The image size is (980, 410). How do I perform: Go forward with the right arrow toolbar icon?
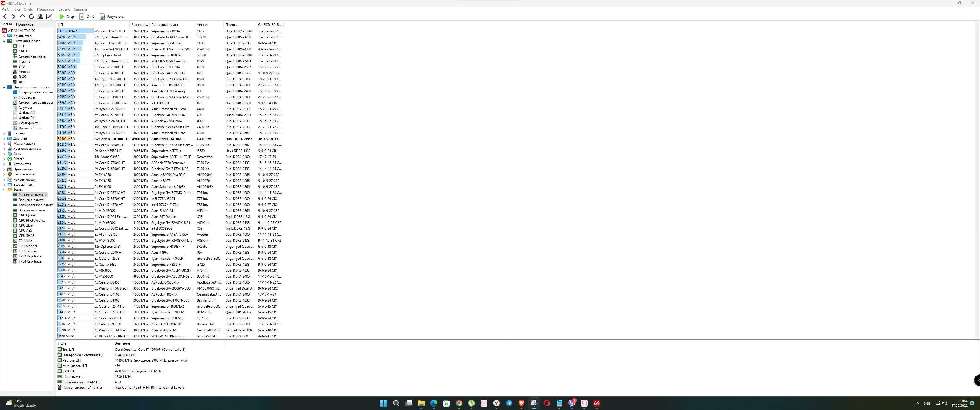pyautogui.click(x=14, y=16)
